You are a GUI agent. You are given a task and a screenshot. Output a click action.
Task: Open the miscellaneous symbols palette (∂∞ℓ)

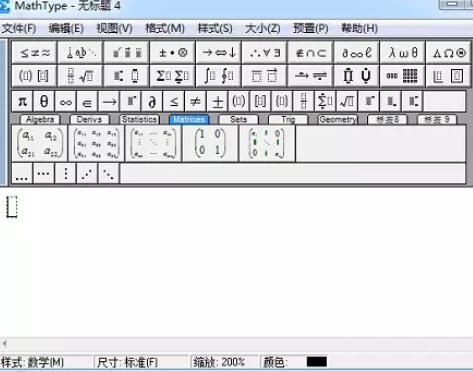(x=356, y=52)
